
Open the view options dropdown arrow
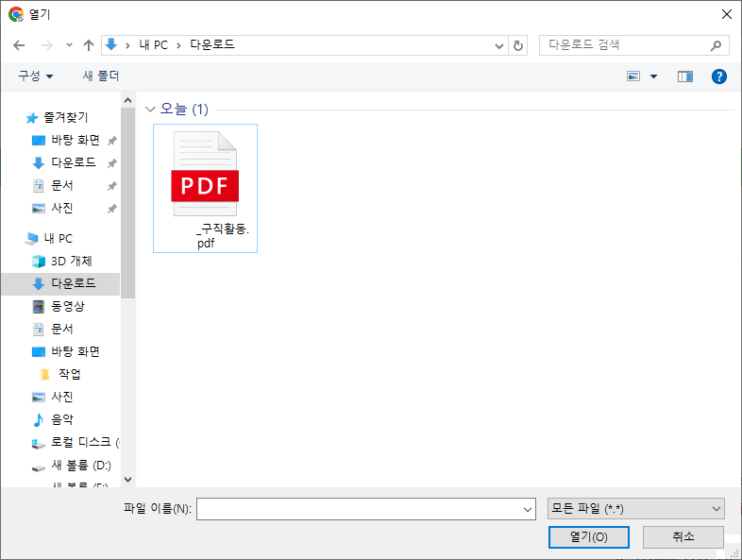click(653, 76)
